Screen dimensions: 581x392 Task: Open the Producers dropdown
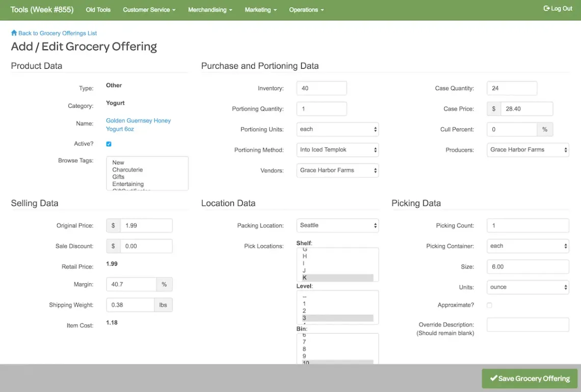527,150
